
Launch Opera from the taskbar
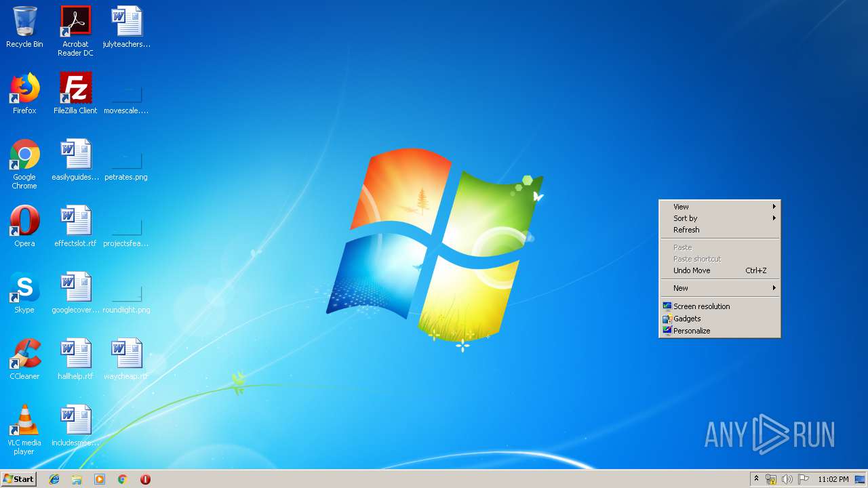(x=145, y=479)
